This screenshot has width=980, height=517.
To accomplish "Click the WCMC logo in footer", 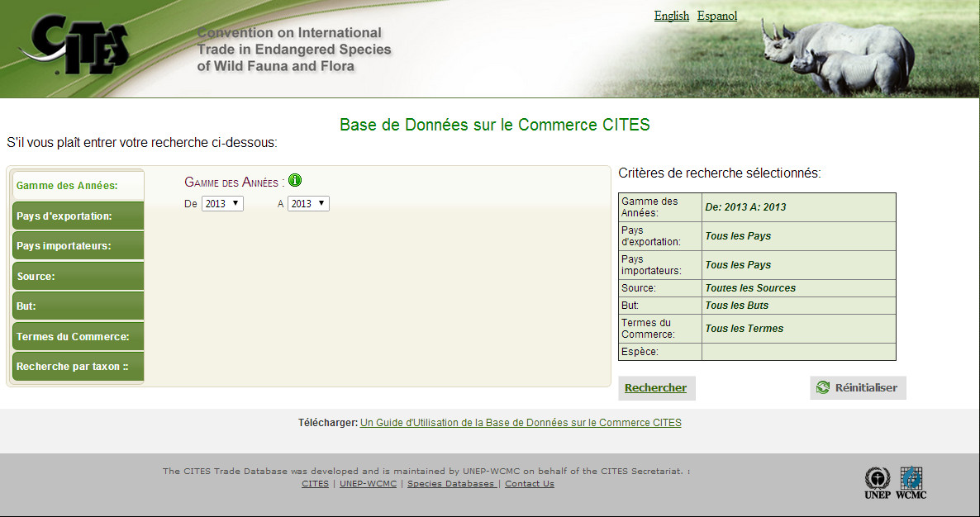I will pyautogui.click(x=911, y=482).
